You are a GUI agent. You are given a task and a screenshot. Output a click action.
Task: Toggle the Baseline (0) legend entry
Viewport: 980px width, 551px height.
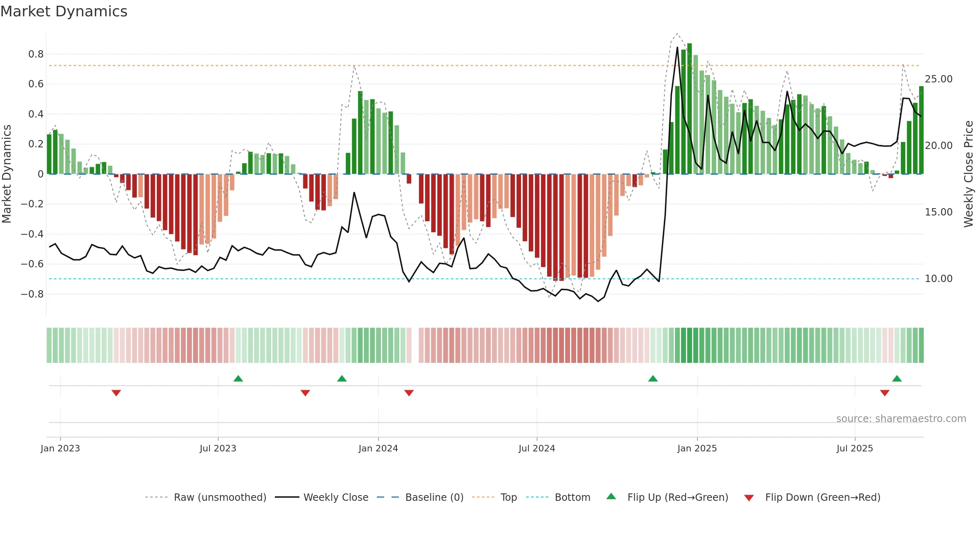(420, 497)
